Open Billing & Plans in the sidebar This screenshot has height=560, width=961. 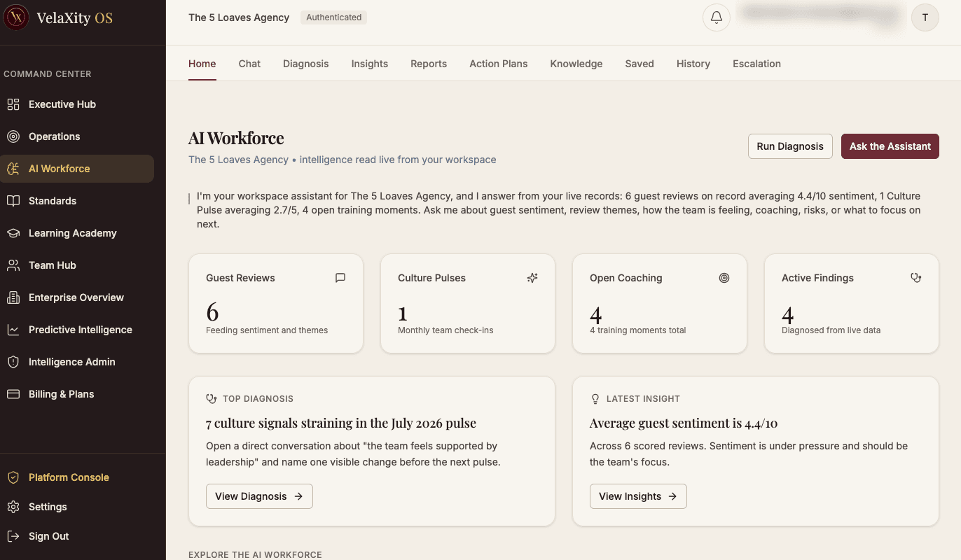[77, 394]
